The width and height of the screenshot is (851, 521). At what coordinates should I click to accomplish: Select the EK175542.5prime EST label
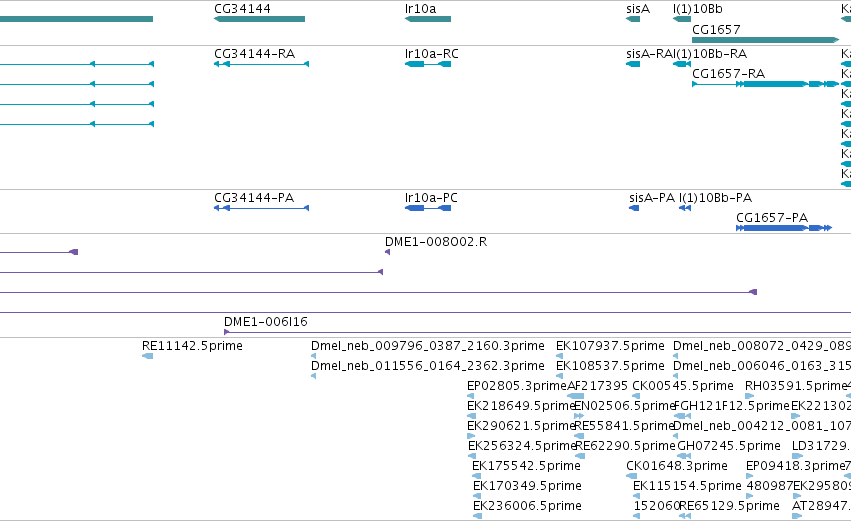point(526,466)
